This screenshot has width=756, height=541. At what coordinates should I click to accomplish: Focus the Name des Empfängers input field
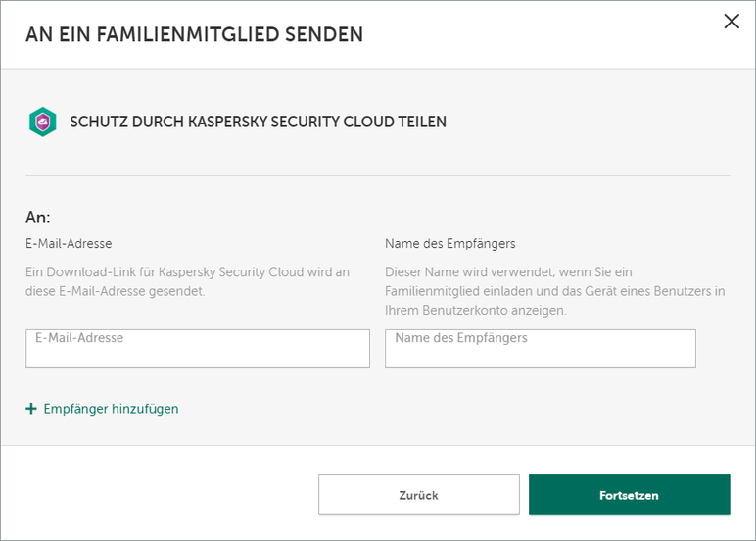click(x=540, y=349)
